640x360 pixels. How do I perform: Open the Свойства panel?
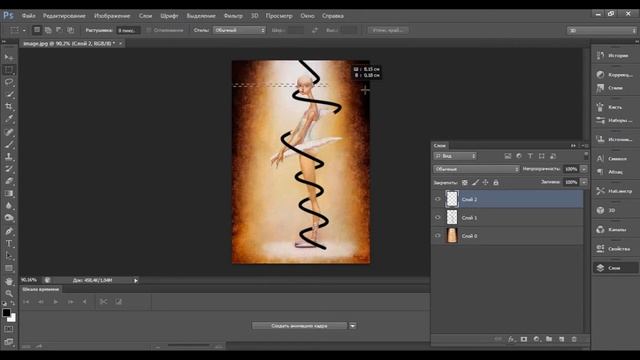pyautogui.click(x=615, y=249)
